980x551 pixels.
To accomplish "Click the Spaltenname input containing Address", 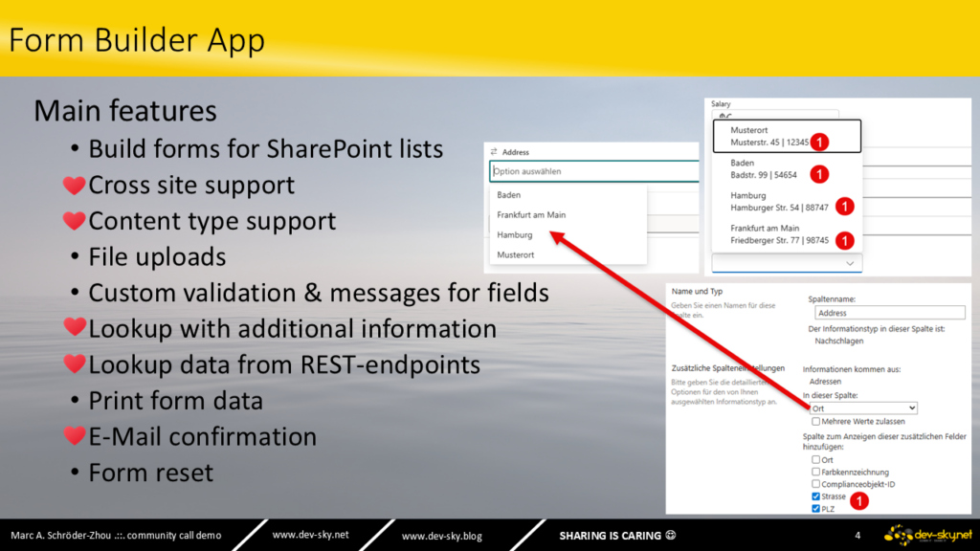I will [x=890, y=313].
